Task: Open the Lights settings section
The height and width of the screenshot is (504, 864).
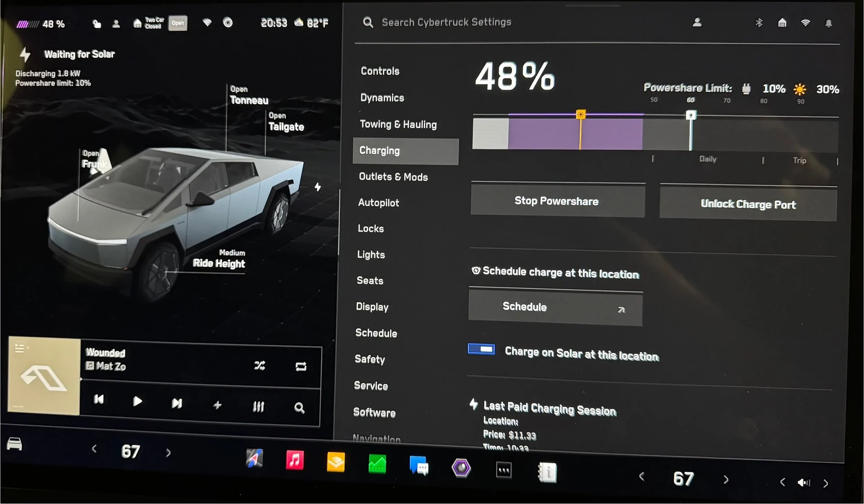Action: tap(371, 254)
